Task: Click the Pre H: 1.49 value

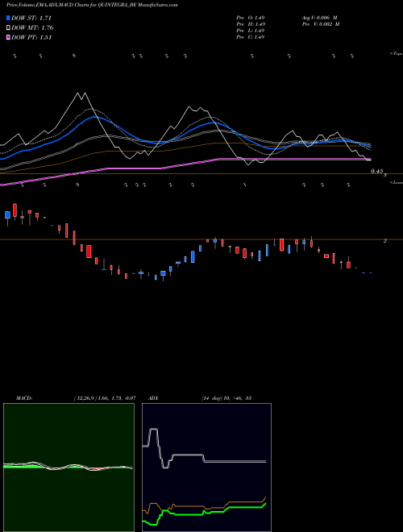Action: pos(251,24)
